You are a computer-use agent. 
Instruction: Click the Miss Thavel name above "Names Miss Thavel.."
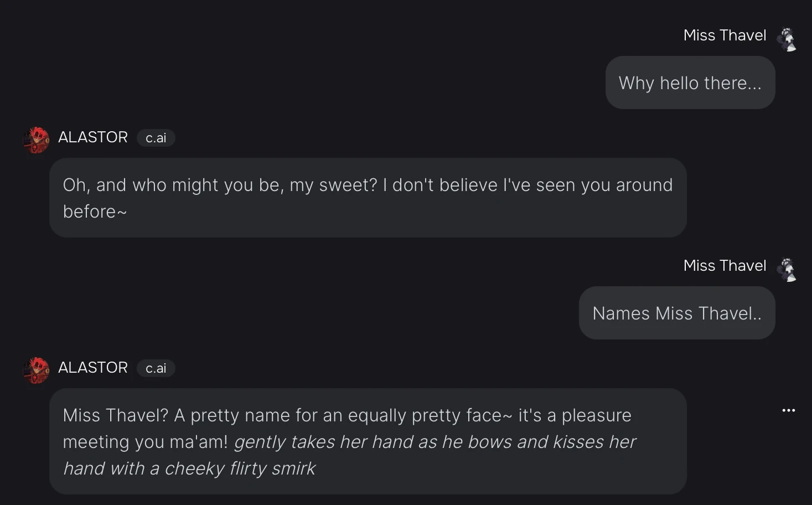pyautogui.click(x=725, y=266)
